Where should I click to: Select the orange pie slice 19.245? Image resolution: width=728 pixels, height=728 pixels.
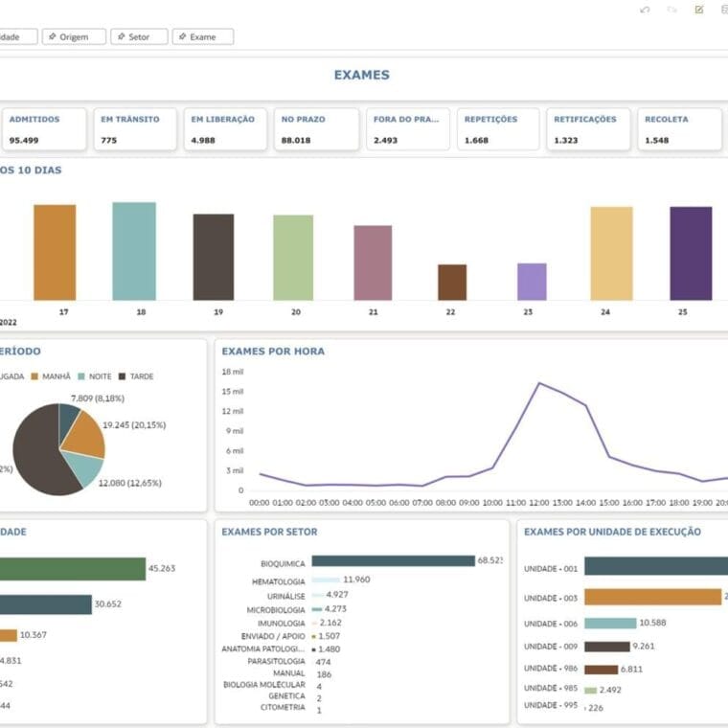click(86, 433)
